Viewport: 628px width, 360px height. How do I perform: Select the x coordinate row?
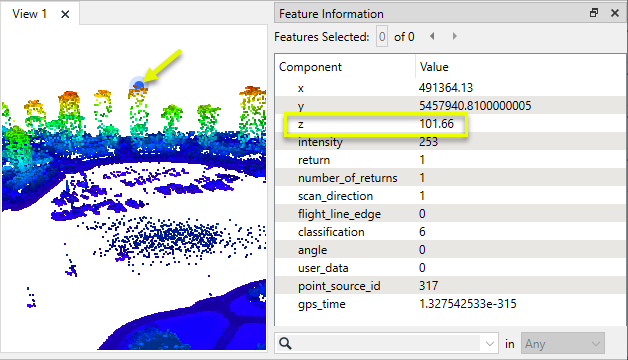point(451,88)
